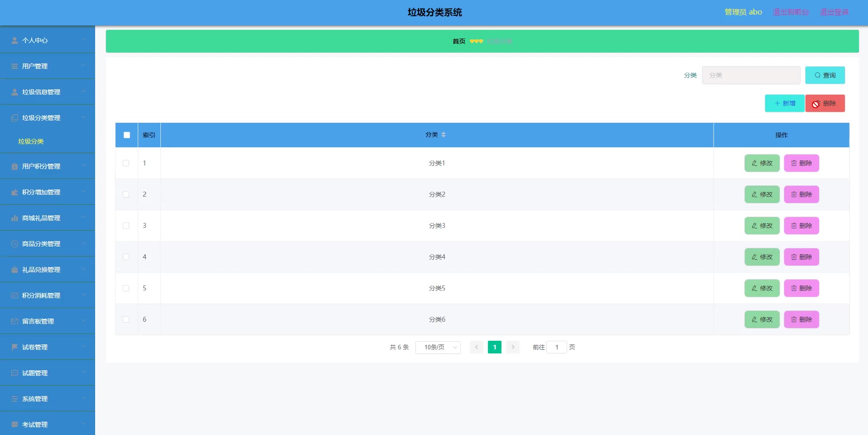Click 修改 button for row 分类2
The width and height of the screenshot is (868, 435).
point(762,194)
